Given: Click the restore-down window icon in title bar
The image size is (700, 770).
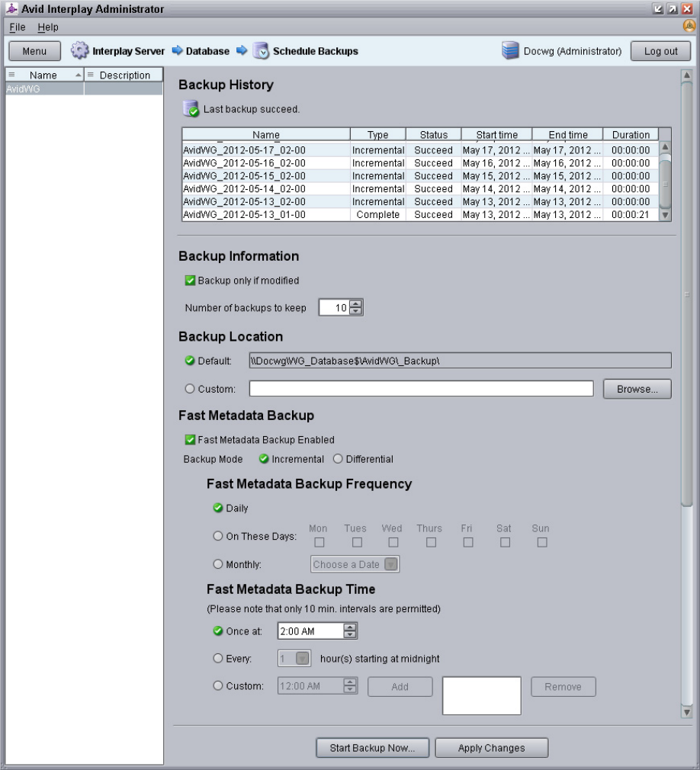Looking at the screenshot, I should coord(658,9).
